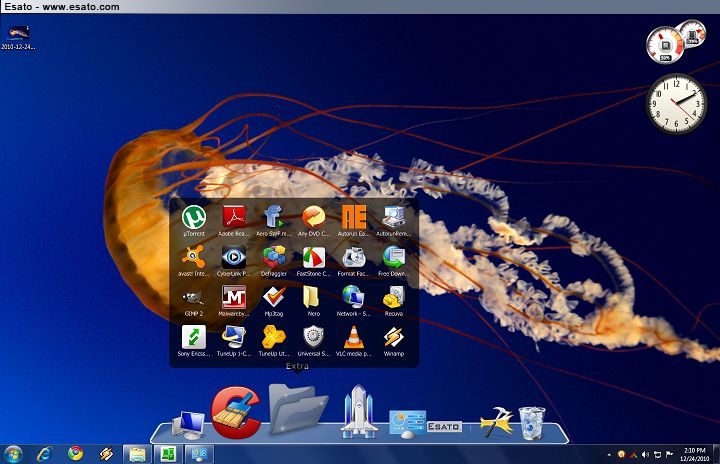Open Adobe Reader shortcut
720x464 pixels.
[234, 216]
